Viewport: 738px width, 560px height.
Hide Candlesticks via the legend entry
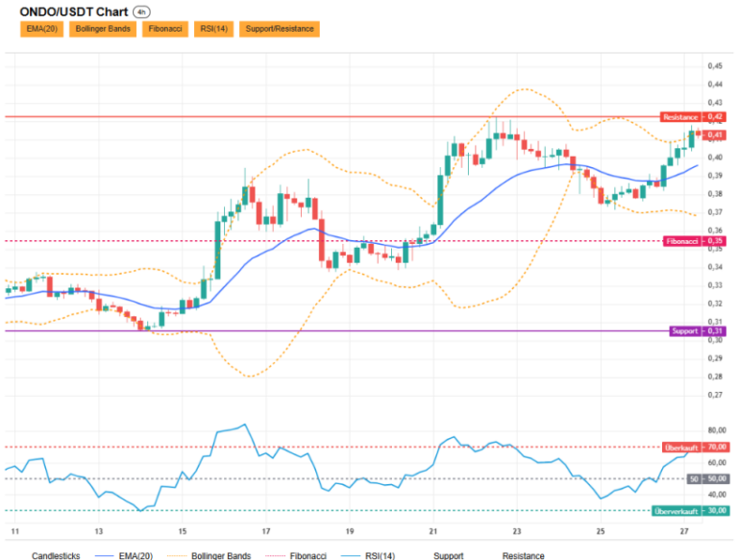[56, 556]
